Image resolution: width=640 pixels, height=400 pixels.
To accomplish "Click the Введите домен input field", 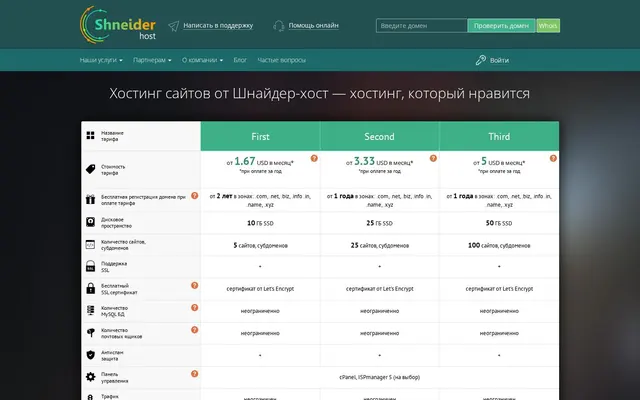I will [422, 26].
